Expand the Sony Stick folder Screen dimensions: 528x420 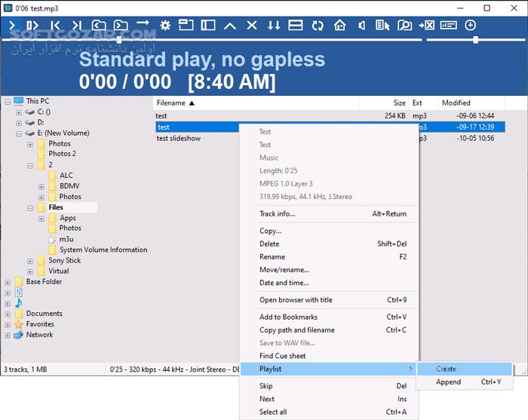(30, 261)
